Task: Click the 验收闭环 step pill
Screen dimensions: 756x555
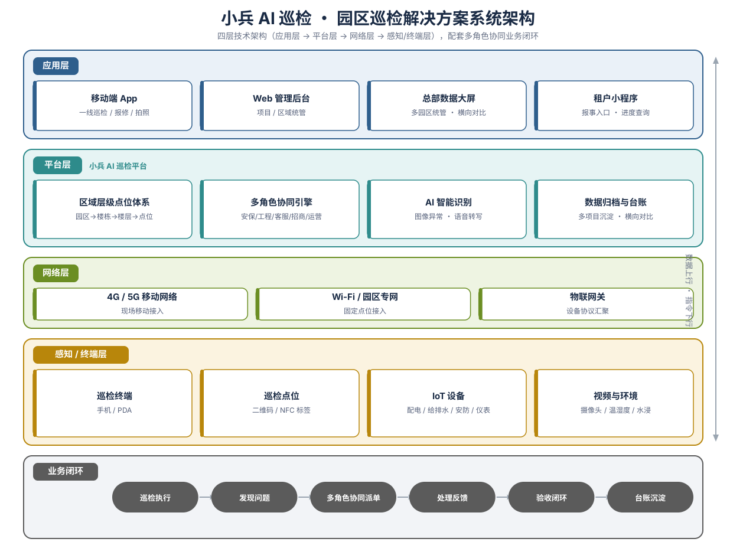Action: pyautogui.click(x=552, y=497)
